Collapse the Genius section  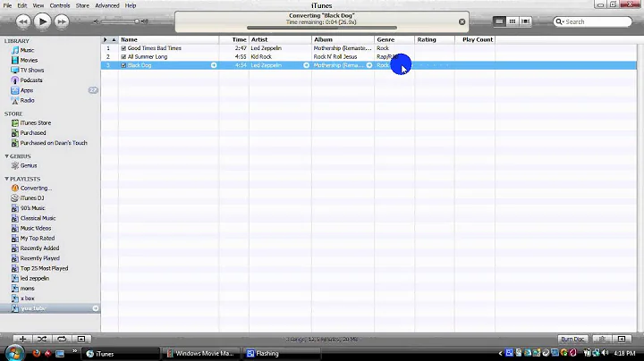coord(6,156)
